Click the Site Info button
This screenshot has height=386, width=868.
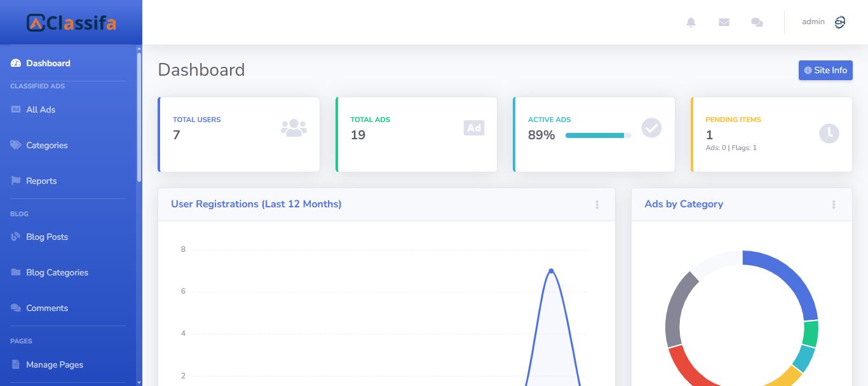click(825, 70)
